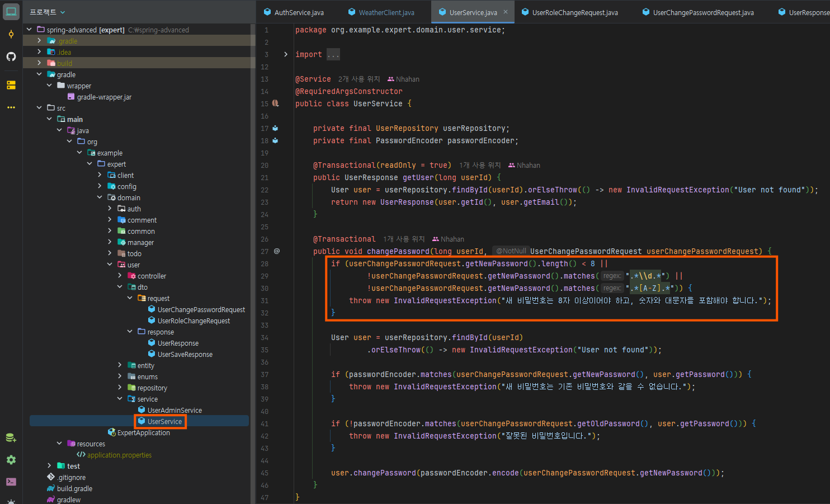
Task: Open the 프로젝트 view dropdown
Action: tap(48, 12)
